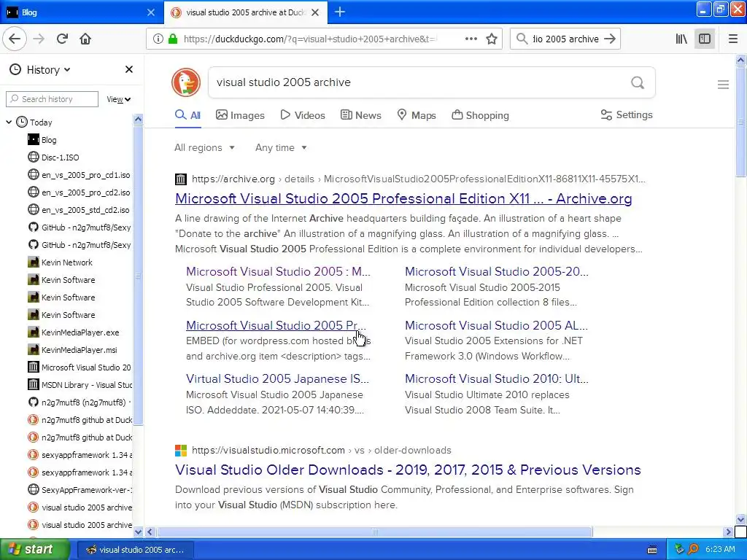Open the Firefox hamburger menu
The image size is (747, 560).
click(732, 39)
